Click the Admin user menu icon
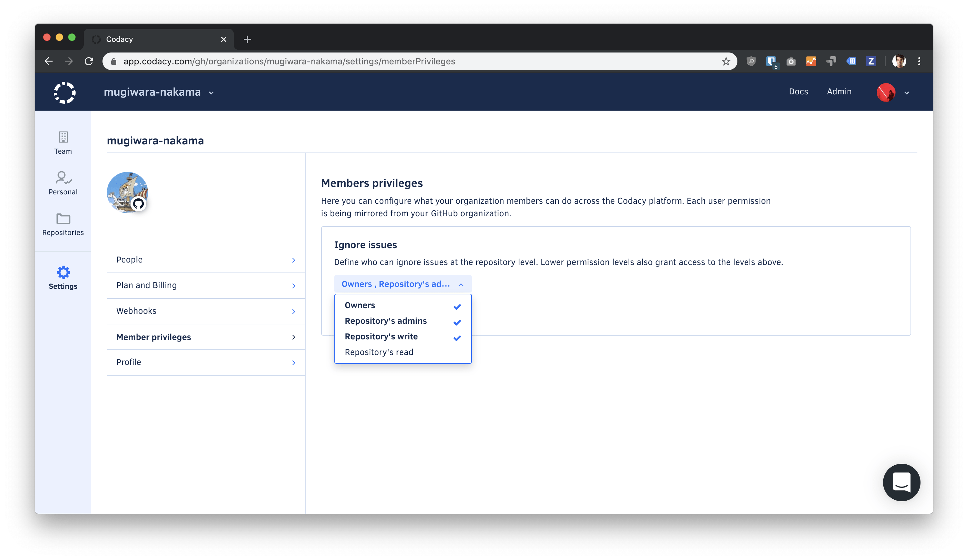The width and height of the screenshot is (968, 560). (887, 92)
